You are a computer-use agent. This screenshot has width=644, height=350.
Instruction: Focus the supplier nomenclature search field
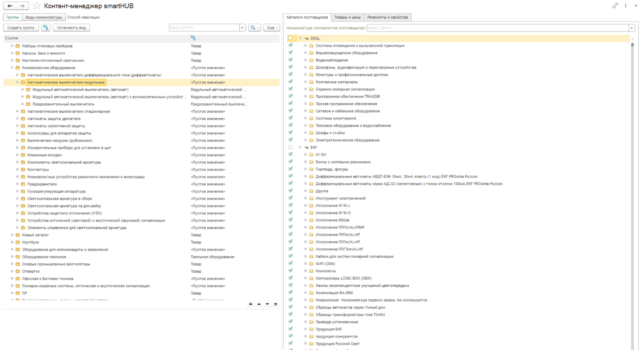[497, 28]
